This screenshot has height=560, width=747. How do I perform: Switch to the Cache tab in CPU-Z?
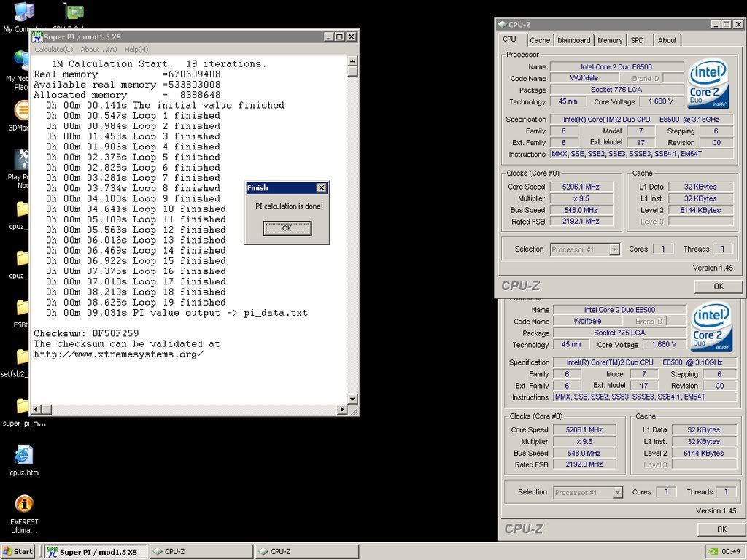coord(540,41)
